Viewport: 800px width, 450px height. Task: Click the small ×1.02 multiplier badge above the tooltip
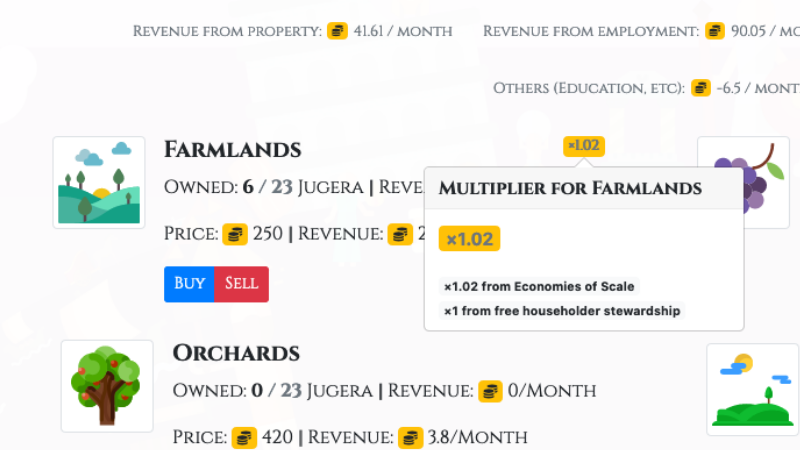583,146
